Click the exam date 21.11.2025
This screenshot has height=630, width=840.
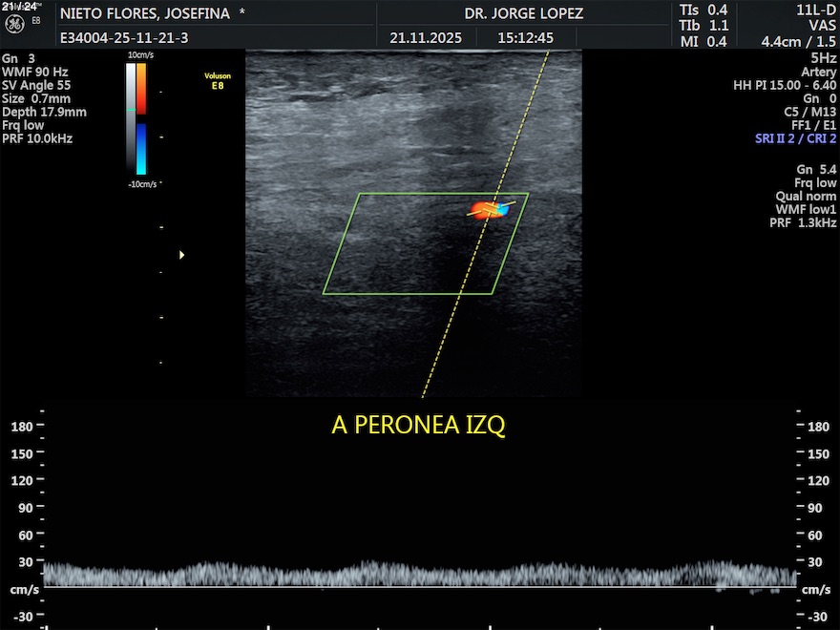click(426, 38)
